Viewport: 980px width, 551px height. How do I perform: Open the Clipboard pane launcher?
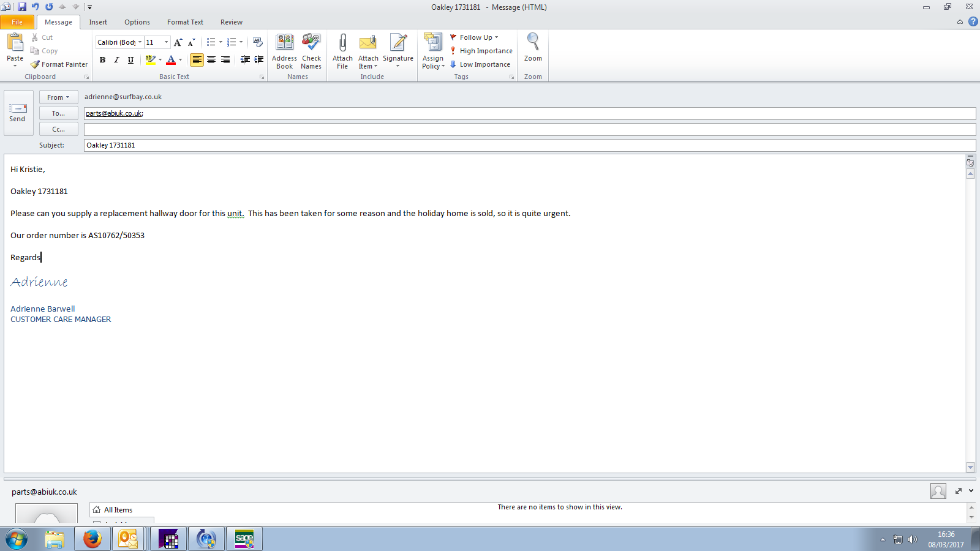[86, 77]
